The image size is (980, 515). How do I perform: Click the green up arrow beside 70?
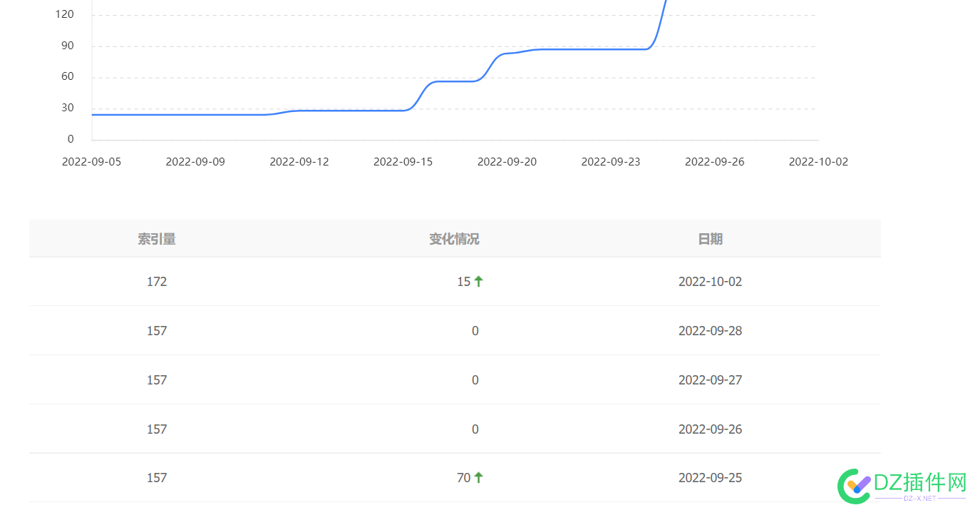click(478, 478)
